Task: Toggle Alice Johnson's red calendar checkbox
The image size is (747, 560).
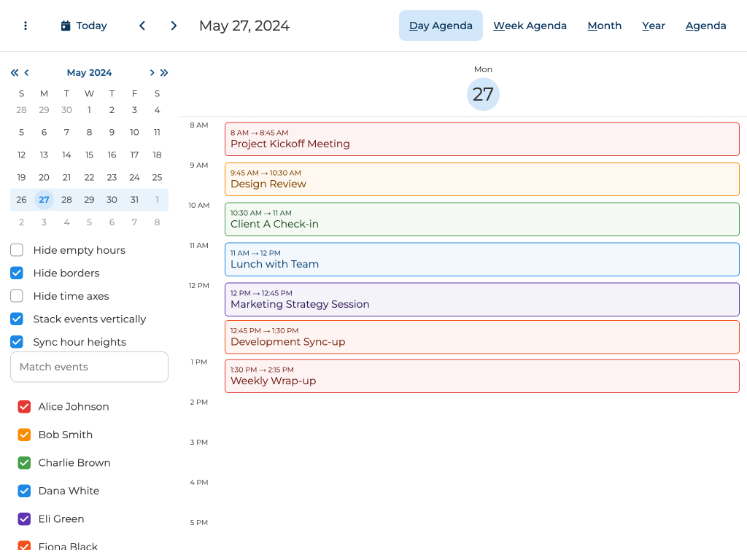Action: pyautogui.click(x=24, y=407)
